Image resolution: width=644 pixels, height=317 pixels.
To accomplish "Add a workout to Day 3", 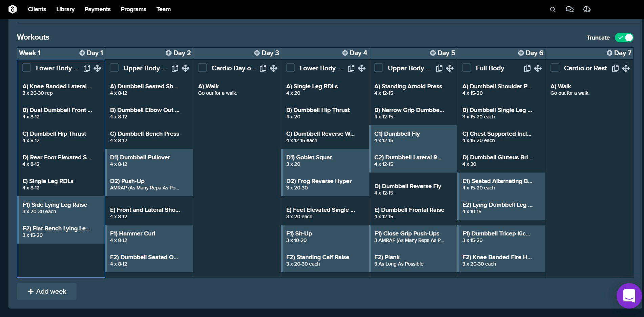I will (257, 53).
